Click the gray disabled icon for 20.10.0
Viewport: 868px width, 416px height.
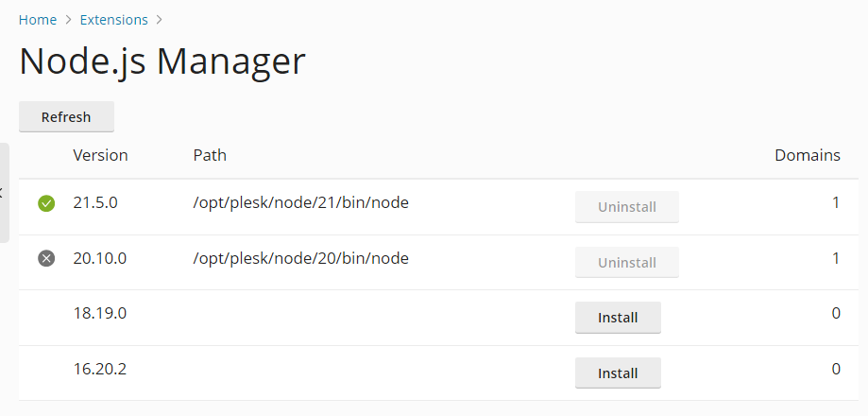tap(46, 258)
